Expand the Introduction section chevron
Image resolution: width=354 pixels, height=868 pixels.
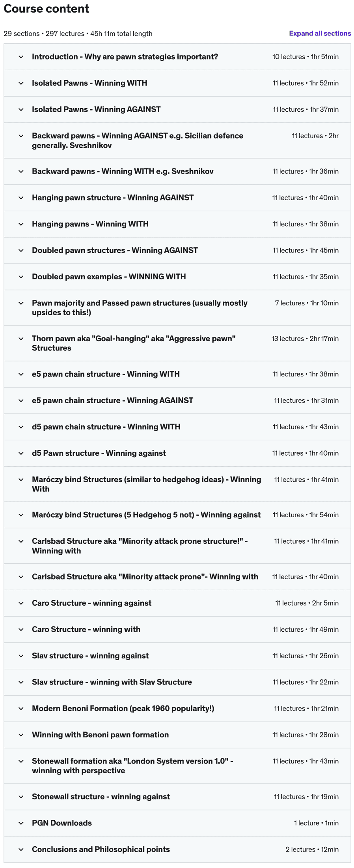[21, 57]
